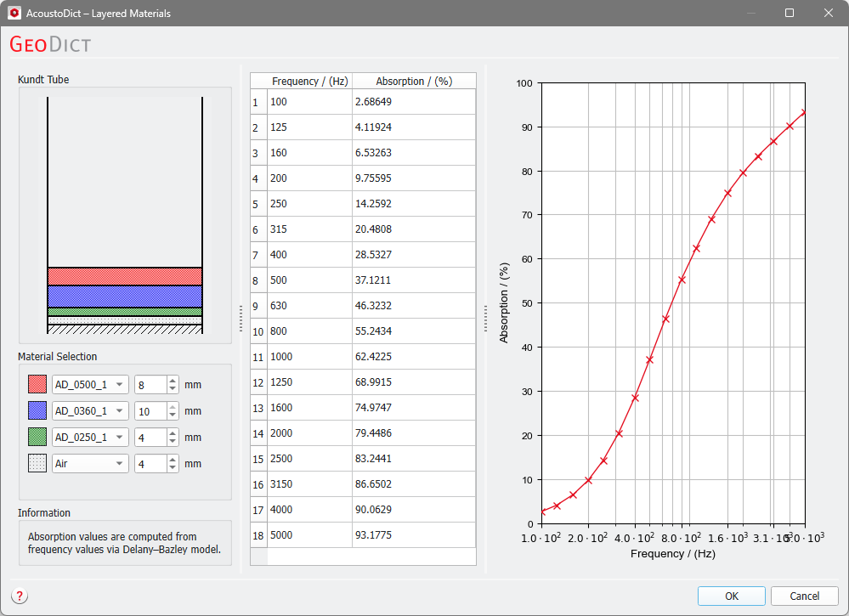Click the splitter handle left of the table

(241, 319)
